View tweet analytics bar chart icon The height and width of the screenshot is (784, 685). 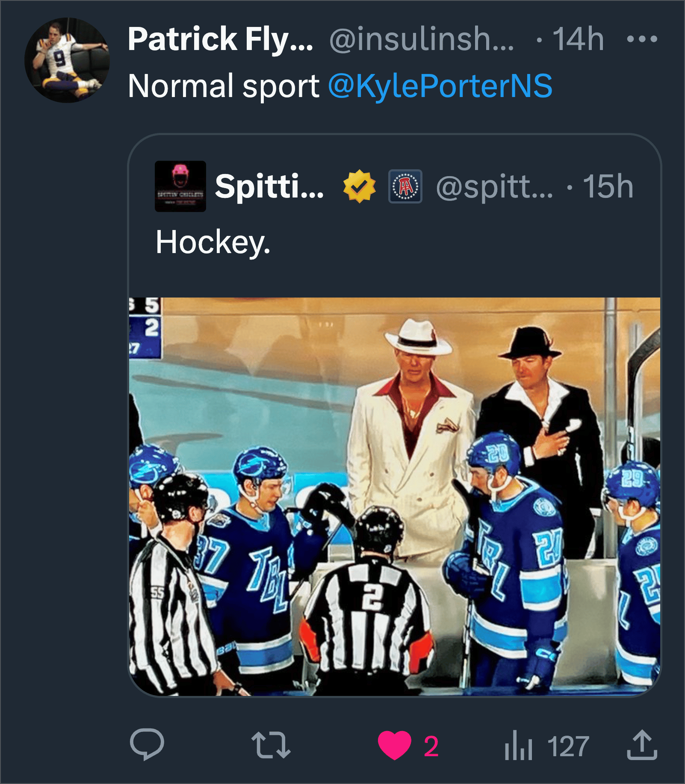518,746
